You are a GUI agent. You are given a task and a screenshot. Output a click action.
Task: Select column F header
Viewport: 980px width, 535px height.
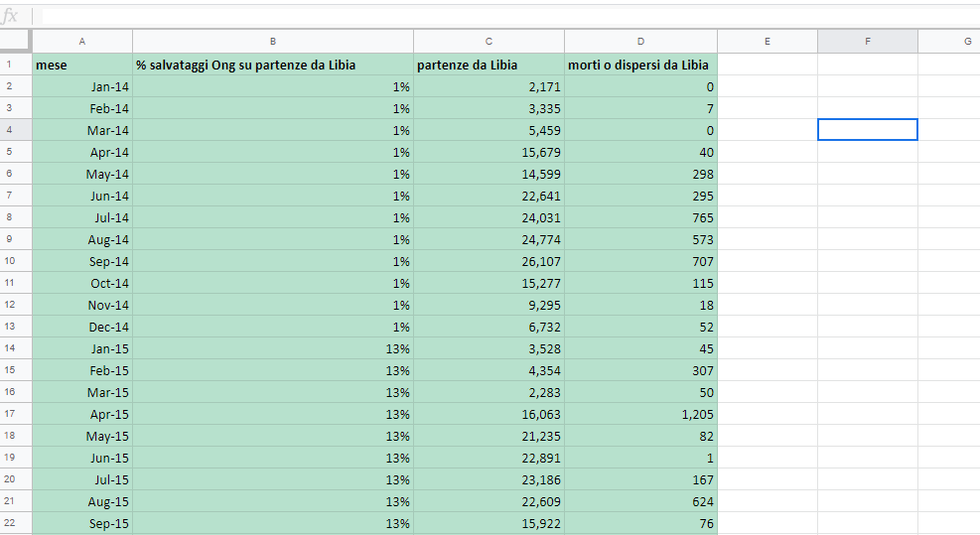pyautogui.click(x=868, y=42)
